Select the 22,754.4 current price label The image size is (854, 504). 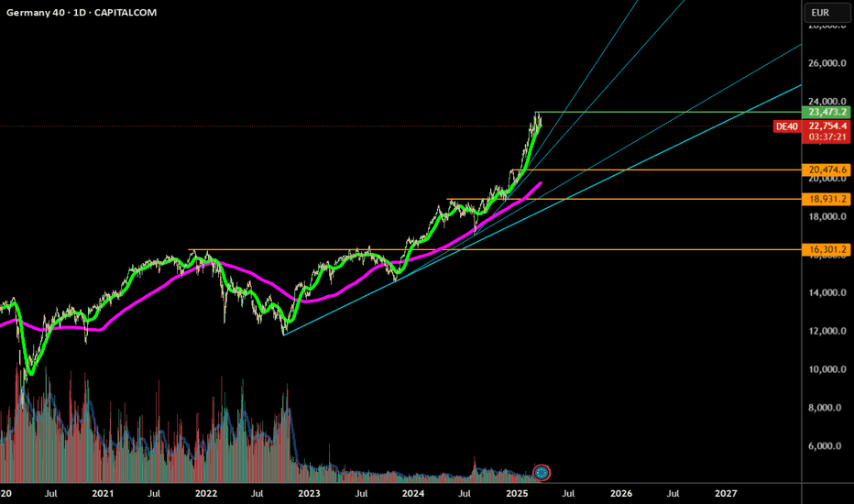click(x=827, y=126)
